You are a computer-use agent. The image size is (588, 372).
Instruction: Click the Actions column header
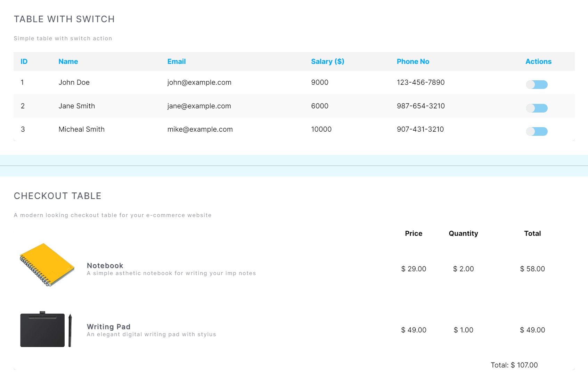pos(538,61)
